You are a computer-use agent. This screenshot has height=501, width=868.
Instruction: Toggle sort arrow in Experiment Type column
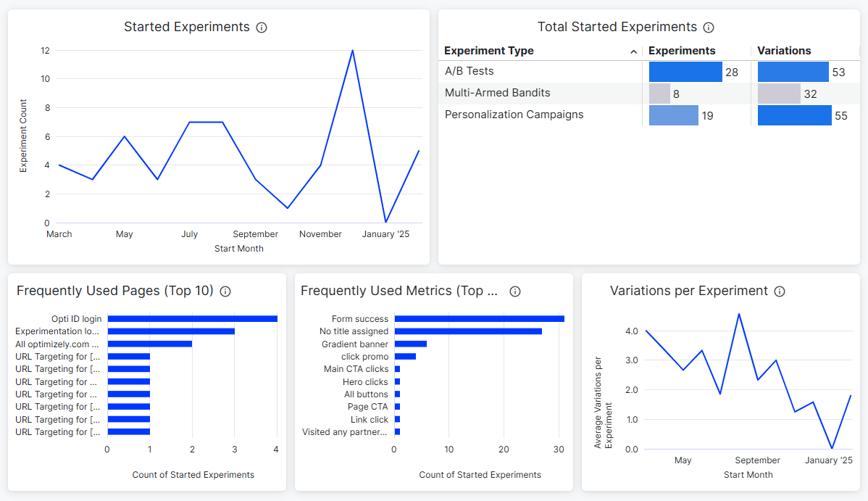click(x=633, y=51)
